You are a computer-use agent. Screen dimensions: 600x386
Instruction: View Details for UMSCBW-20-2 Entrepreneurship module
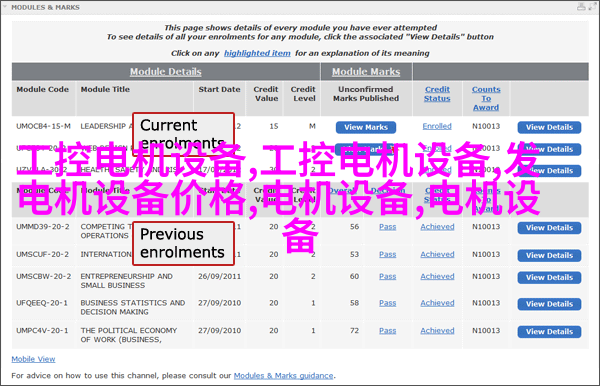(549, 277)
